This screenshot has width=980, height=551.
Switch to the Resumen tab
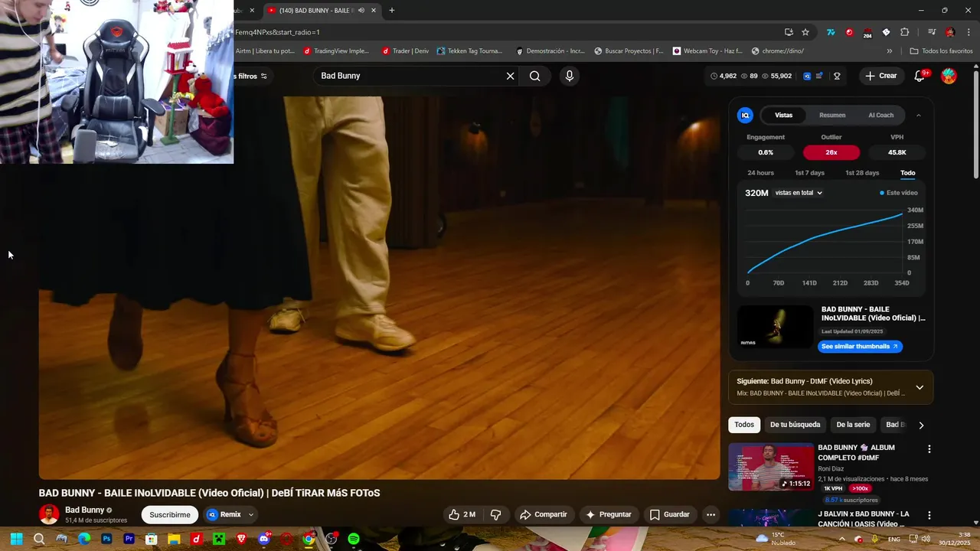click(x=832, y=115)
